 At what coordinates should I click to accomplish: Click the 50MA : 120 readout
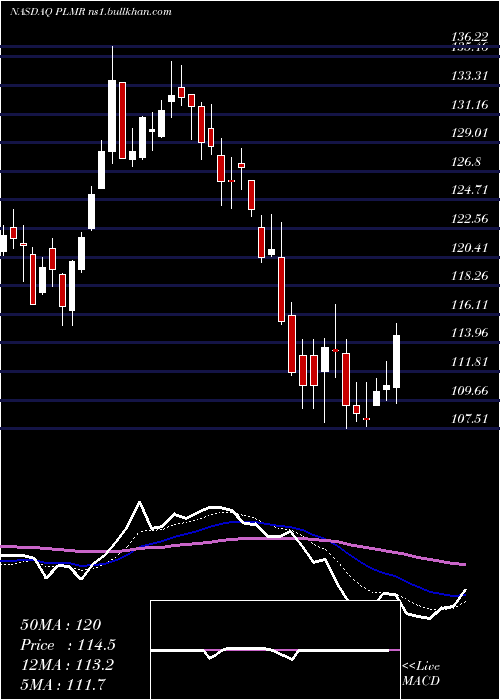[61, 625]
